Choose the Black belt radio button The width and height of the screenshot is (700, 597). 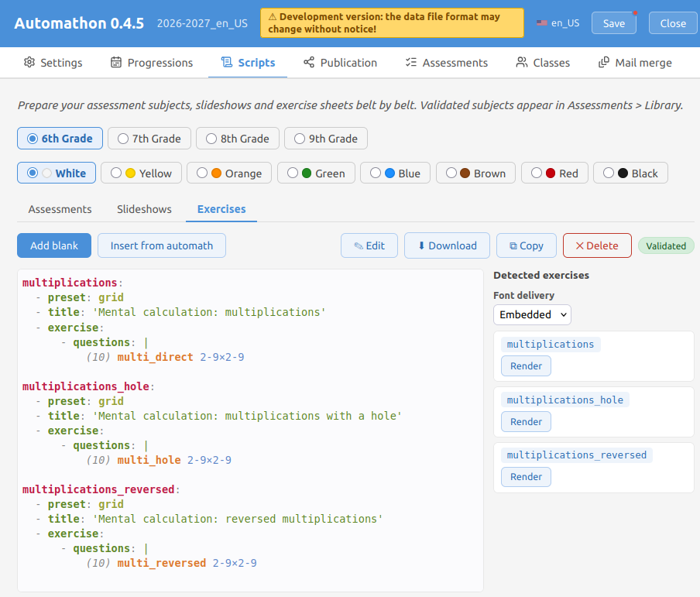[x=609, y=173]
